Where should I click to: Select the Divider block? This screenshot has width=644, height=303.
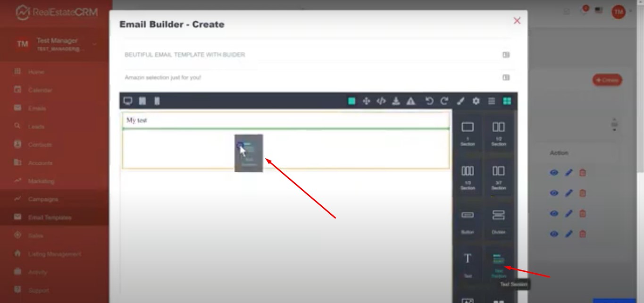click(499, 220)
